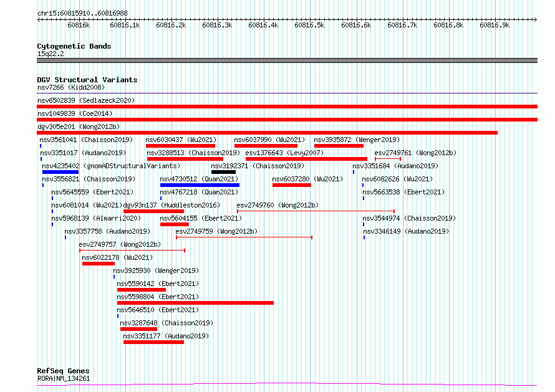Open the nsv3351017 (Audano2019) label
The width and height of the screenshot is (555, 392).
[83, 153]
